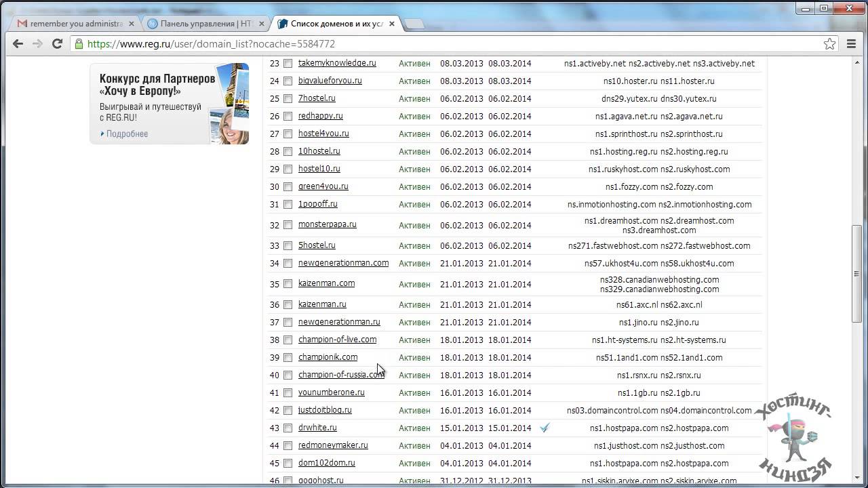The width and height of the screenshot is (868, 488).
Task: Click the newgenerationman.com domain link
Action: coord(344,263)
